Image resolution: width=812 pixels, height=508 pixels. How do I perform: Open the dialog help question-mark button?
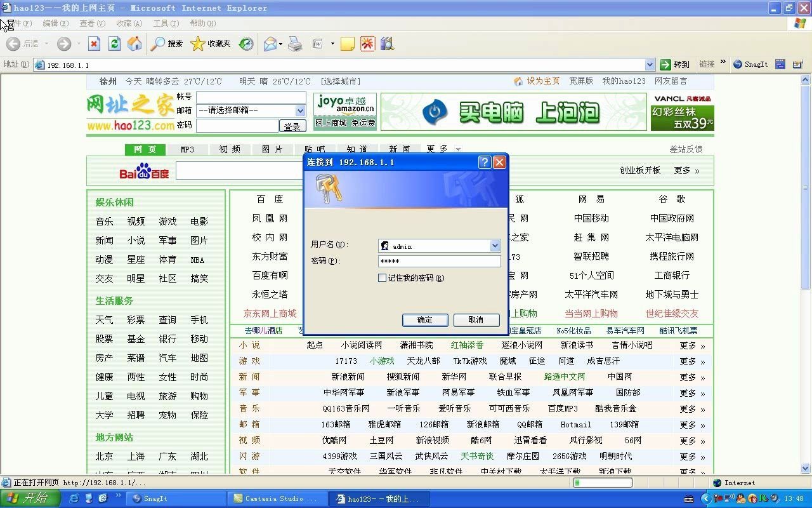click(x=485, y=162)
